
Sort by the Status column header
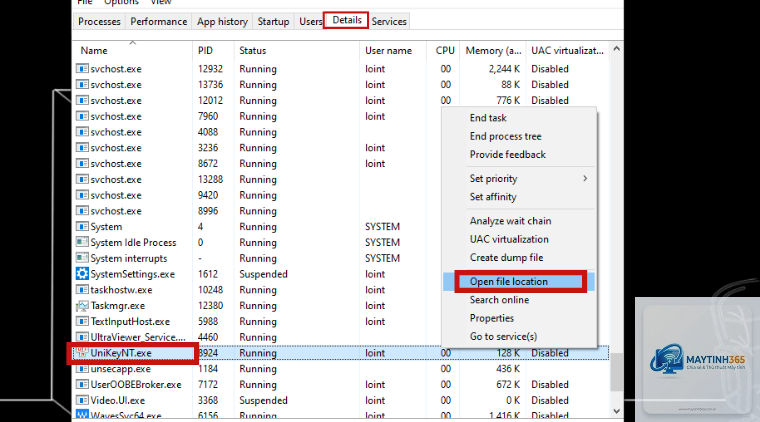tap(253, 50)
